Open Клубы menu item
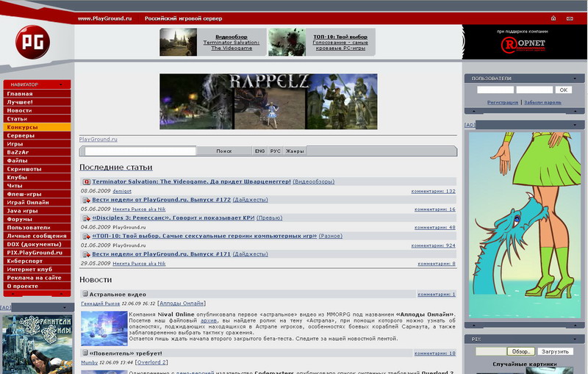The width and height of the screenshot is (588, 374). click(x=37, y=177)
